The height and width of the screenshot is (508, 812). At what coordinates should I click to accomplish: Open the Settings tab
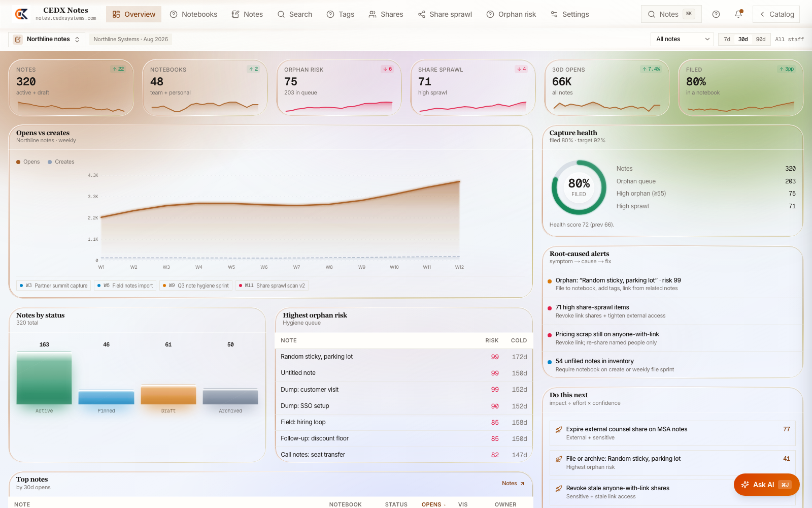tap(570, 14)
